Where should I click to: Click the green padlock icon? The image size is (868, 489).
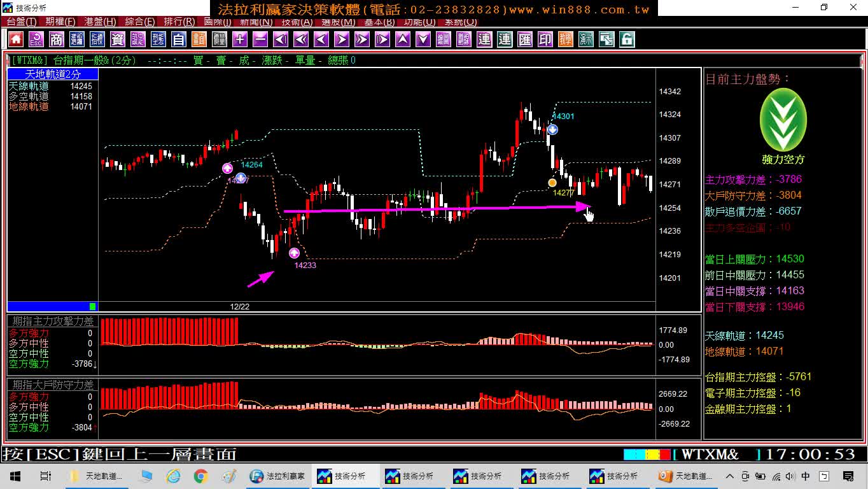[x=627, y=39]
